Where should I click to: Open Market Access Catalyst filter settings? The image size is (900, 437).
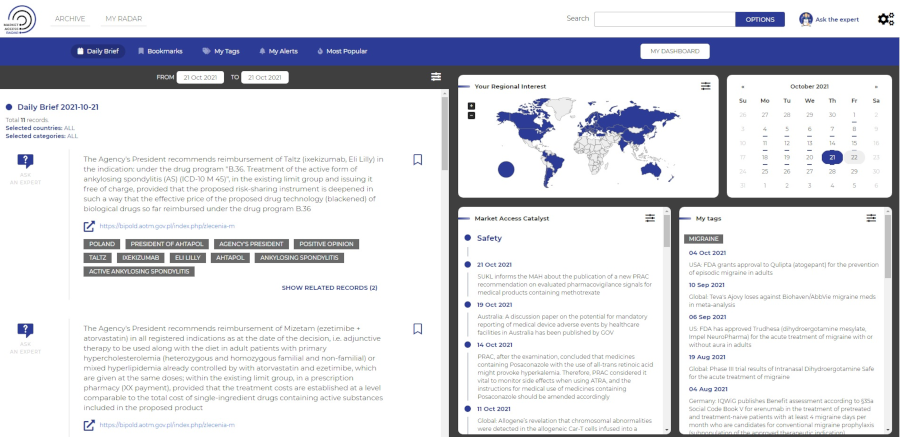click(x=650, y=218)
